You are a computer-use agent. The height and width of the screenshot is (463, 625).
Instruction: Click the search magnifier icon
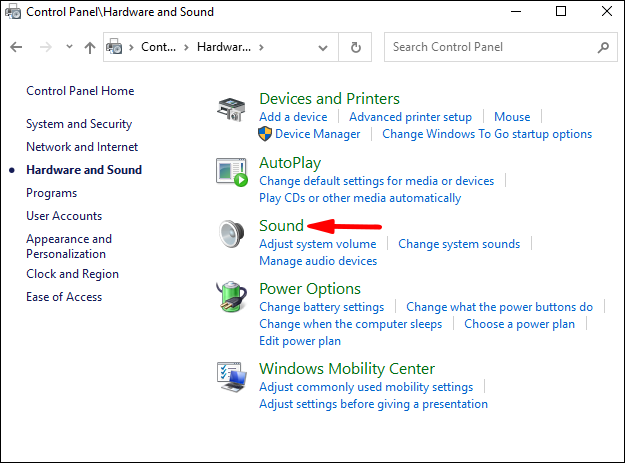tap(604, 47)
